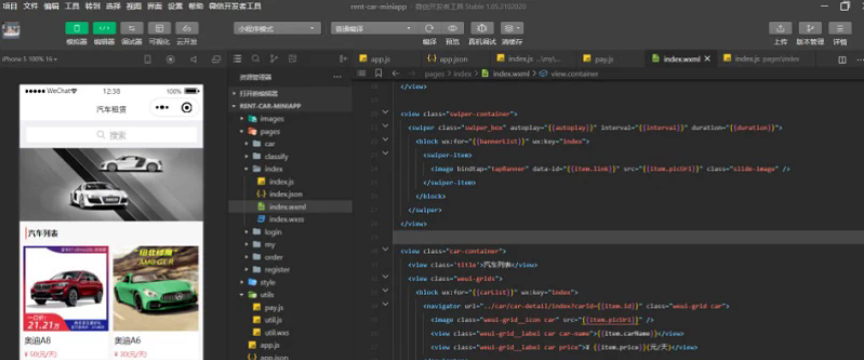Image resolution: width=864 pixels, height=360 pixels.
Task: Click the compile refresh icon
Action: click(429, 28)
